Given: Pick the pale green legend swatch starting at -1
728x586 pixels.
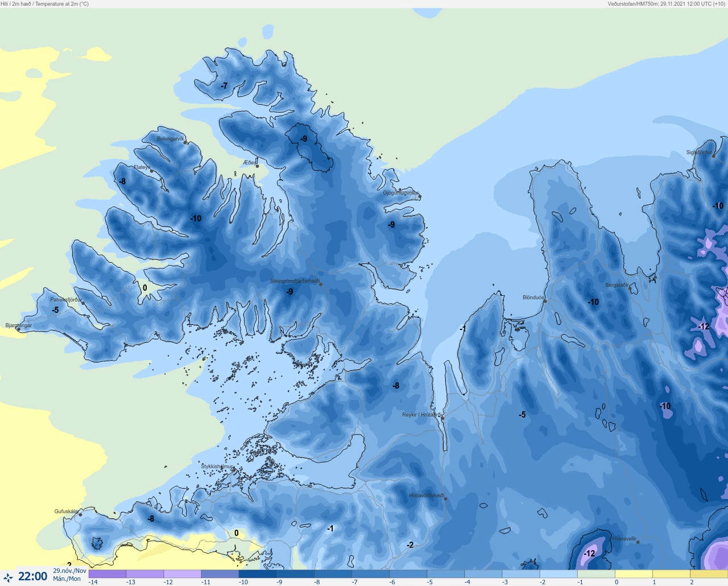Looking at the screenshot, I should [596, 574].
